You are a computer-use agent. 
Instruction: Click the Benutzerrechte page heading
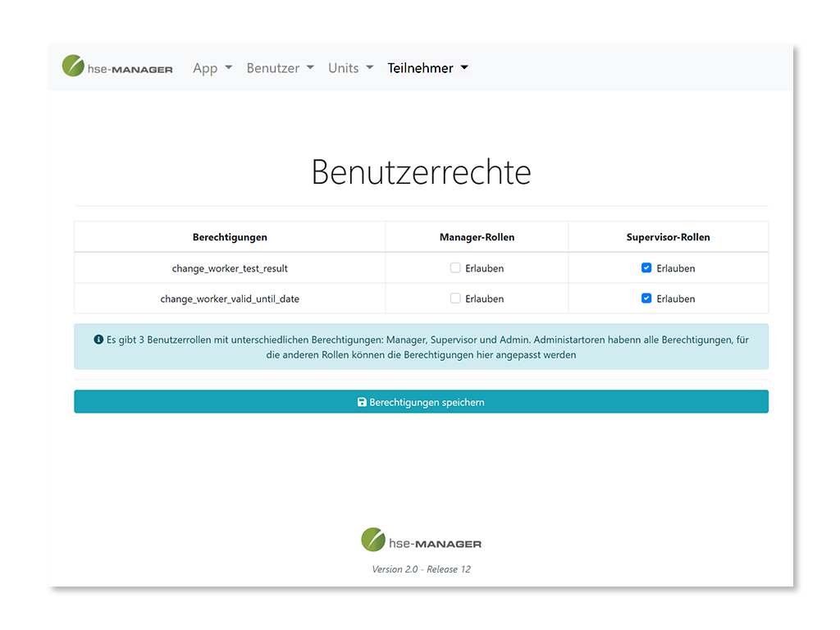421,172
